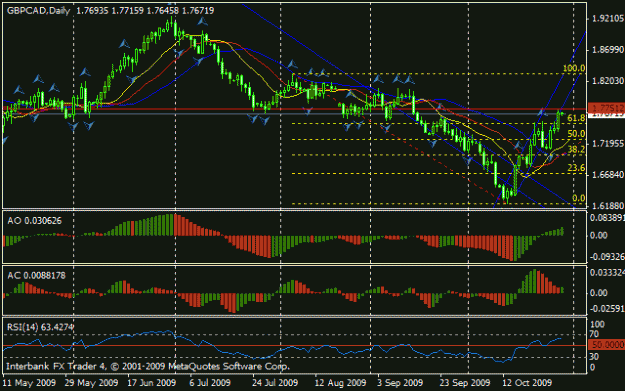
Task: Click the 6 Jul 2009 date label
Action: pos(210,383)
